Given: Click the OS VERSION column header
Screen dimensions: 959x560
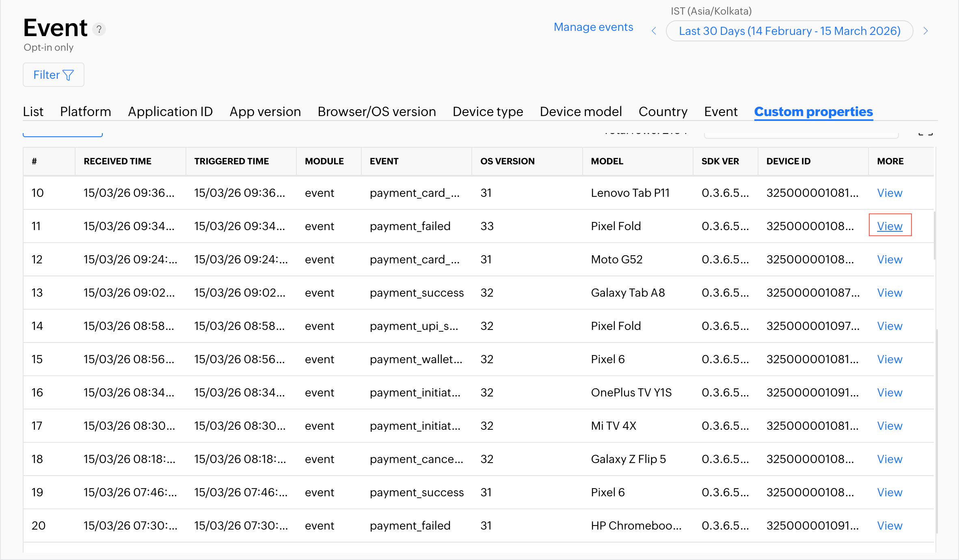Looking at the screenshot, I should click(x=507, y=161).
